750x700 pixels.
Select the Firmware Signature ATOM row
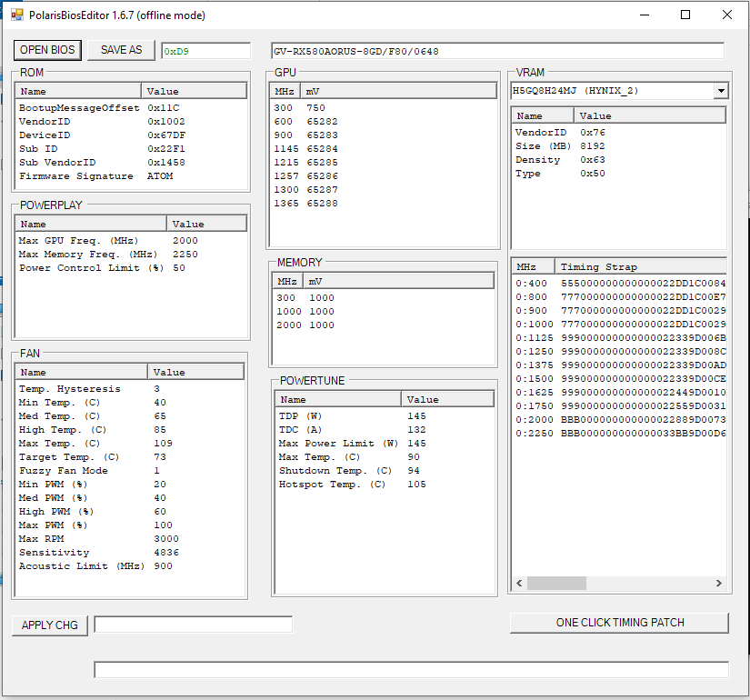coord(132,176)
